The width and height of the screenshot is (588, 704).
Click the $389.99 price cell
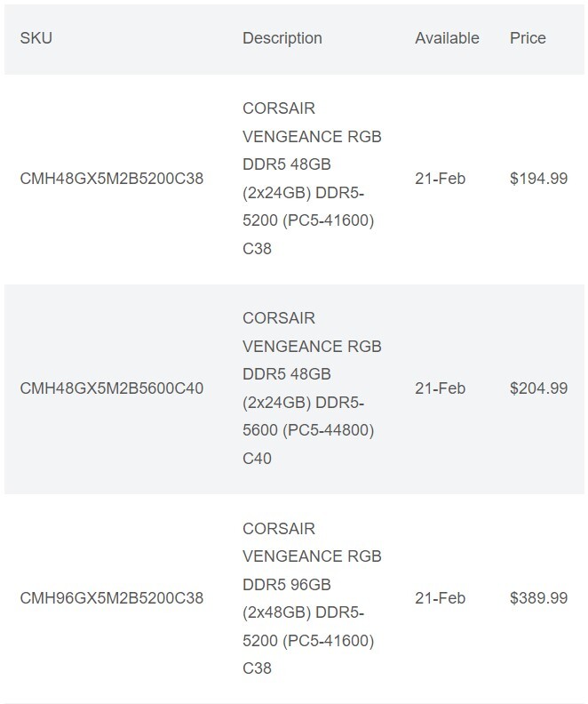point(538,598)
